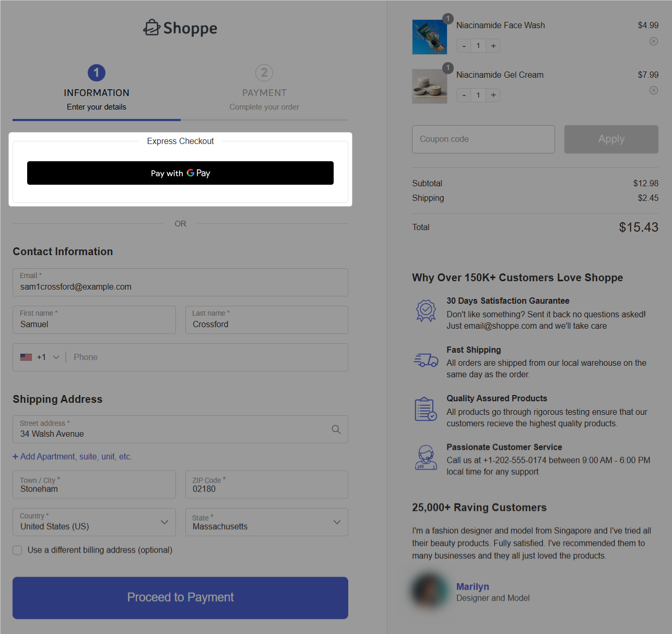Viewport: 672px width, 634px height.
Task: Decrease Niacinamide Gel Cream quantity
Action: (464, 95)
